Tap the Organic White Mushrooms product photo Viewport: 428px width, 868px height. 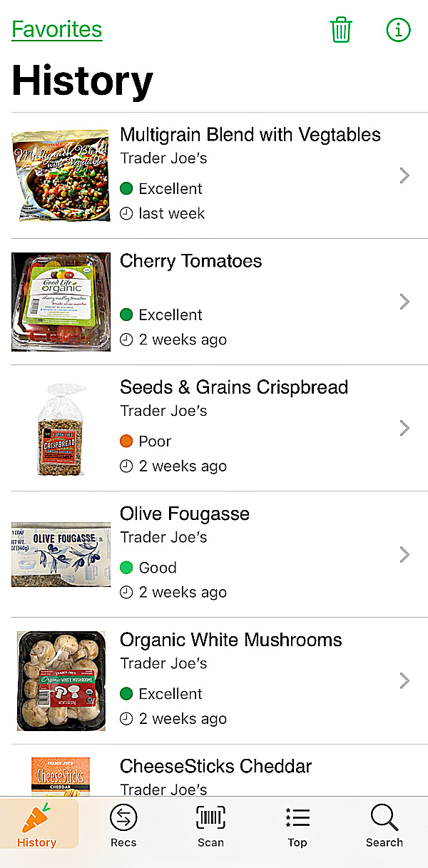61,680
